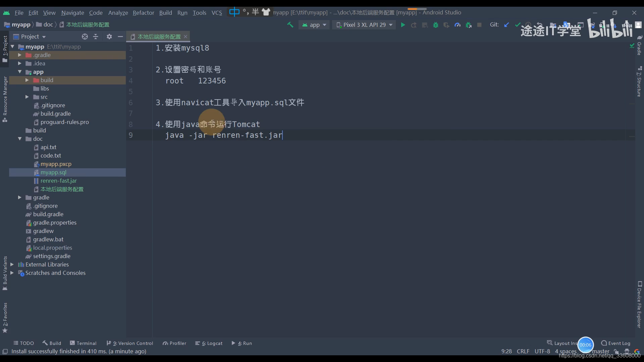Click the Git Update Project blue arrow
The height and width of the screenshot is (362, 644).
point(507,24)
